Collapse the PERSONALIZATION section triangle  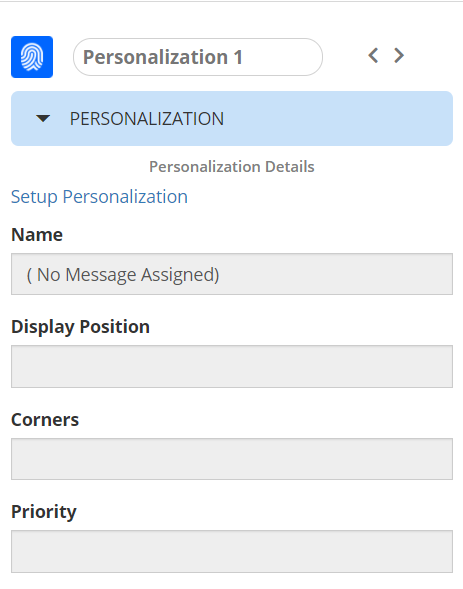(x=43, y=119)
